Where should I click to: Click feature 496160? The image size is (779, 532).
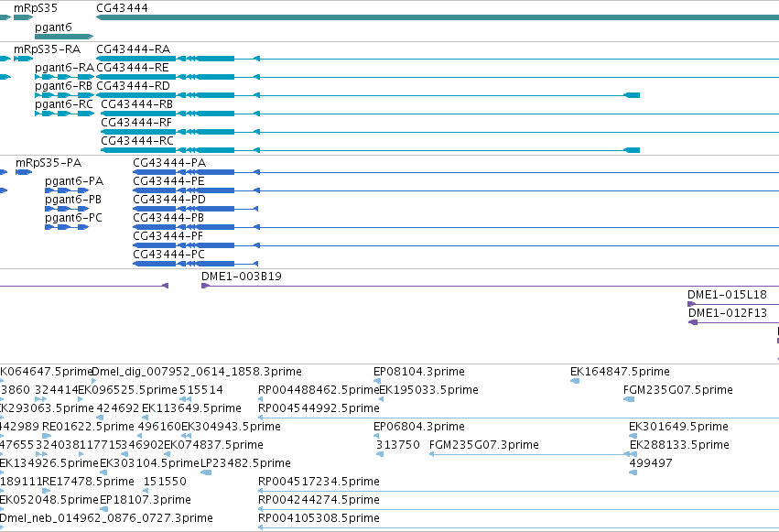tap(159, 428)
